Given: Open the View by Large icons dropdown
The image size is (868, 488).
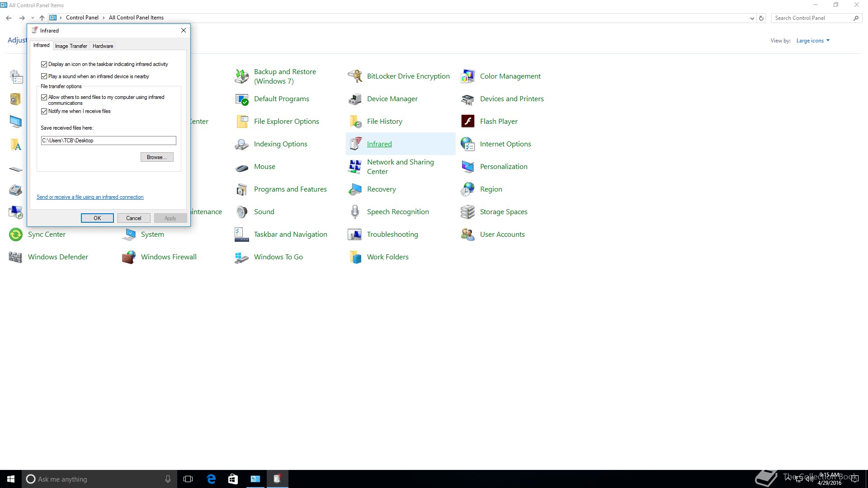Looking at the screenshot, I should click(813, 41).
